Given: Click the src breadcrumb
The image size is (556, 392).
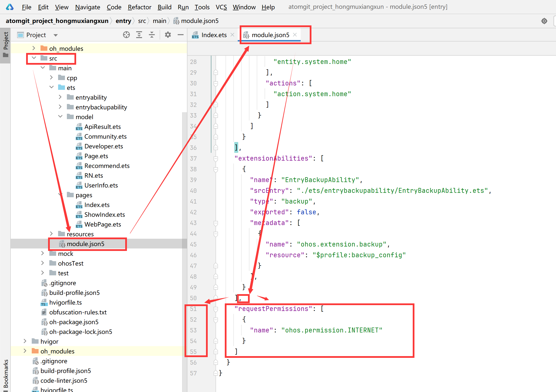Looking at the screenshot, I should [x=142, y=21].
